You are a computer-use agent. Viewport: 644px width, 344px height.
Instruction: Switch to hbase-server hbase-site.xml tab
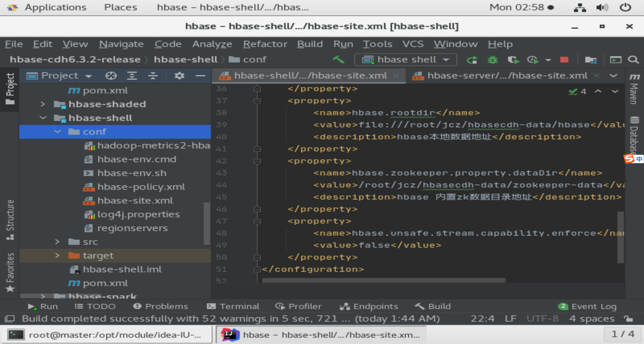507,75
